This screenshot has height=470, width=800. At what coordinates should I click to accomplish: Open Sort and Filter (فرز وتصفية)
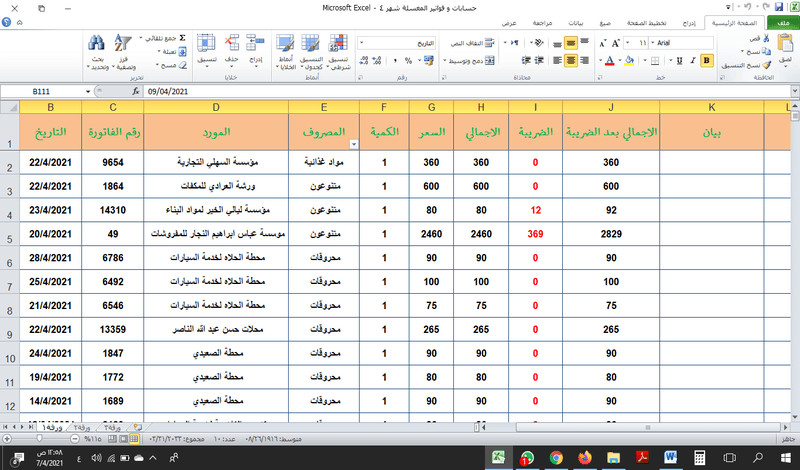(x=123, y=53)
